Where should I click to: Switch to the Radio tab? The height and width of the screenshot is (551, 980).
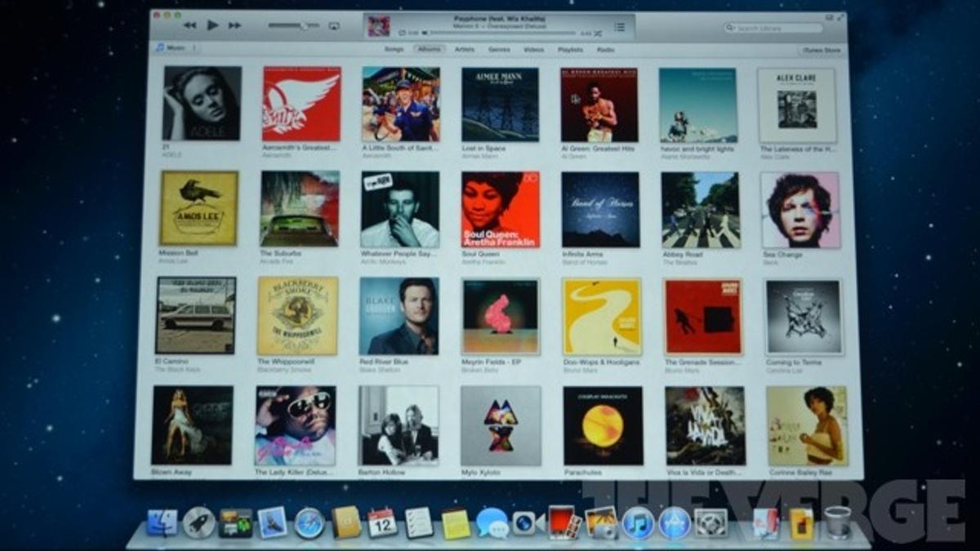[x=605, y=50]
